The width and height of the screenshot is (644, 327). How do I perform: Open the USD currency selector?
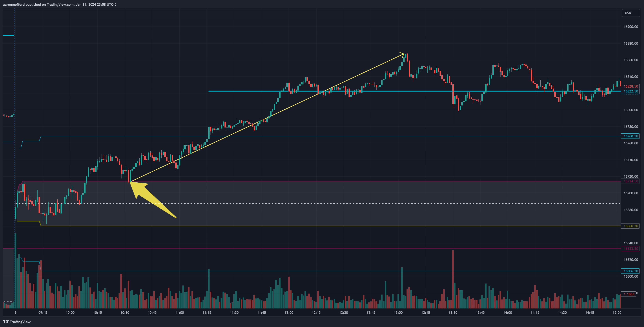(x=630, y=13)
